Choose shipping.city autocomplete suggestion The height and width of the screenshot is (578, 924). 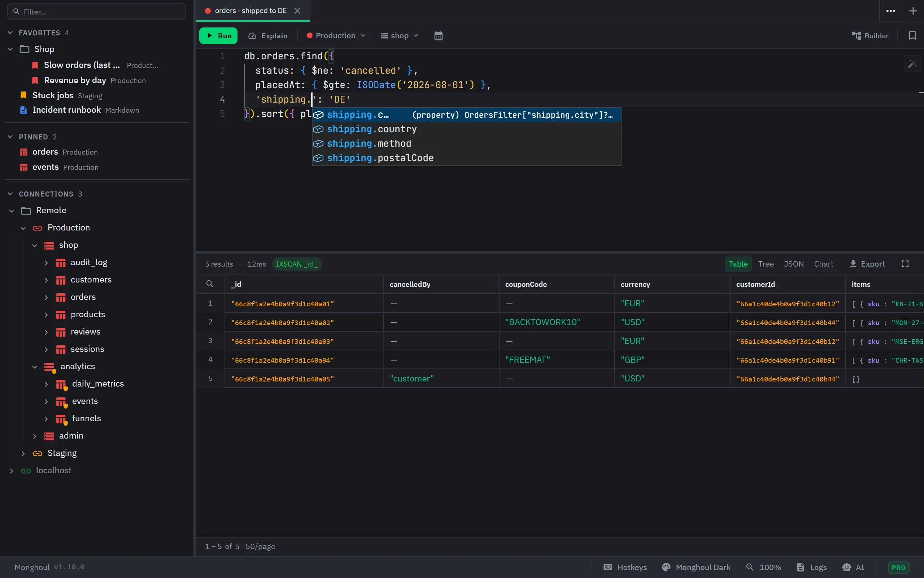467,115
